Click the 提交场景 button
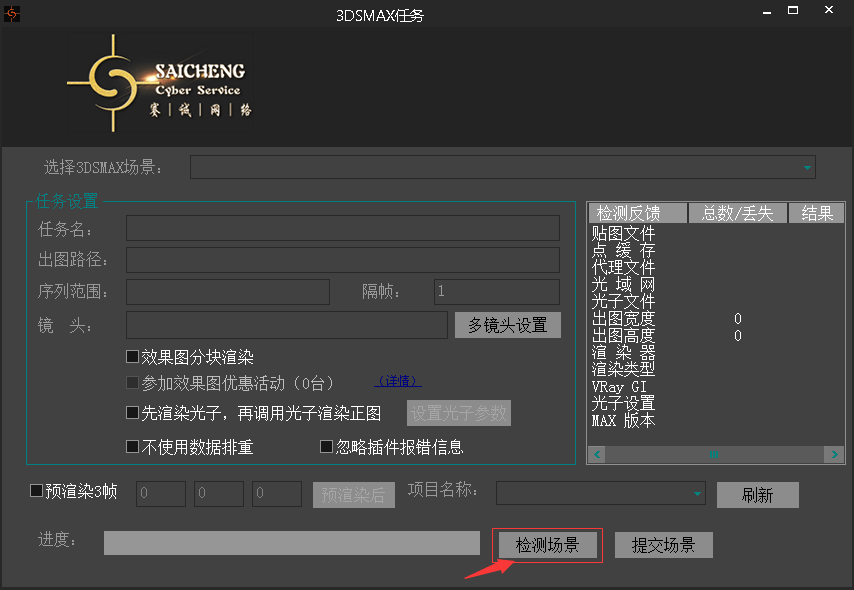Viewport: 854px width, 590px height. coord(663,545)
